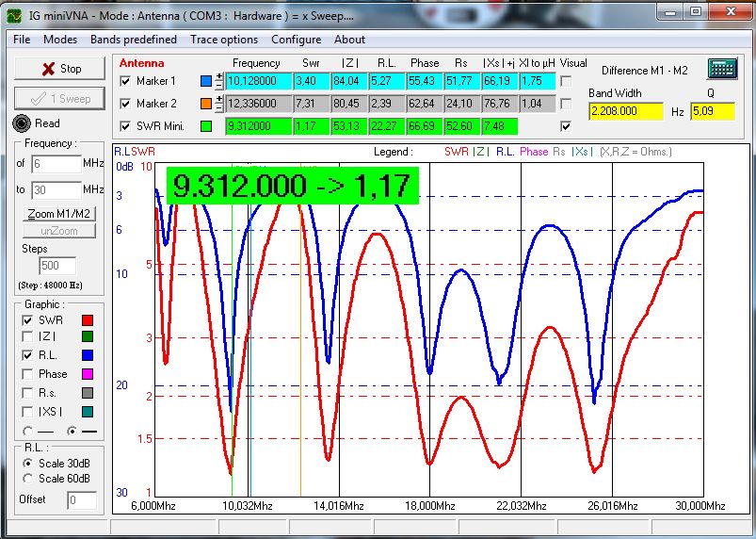Open the Trace options menu

tap(223, 40)
